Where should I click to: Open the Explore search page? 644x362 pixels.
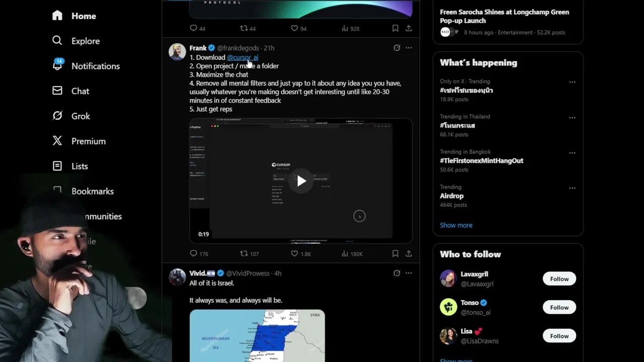[76, 41]
